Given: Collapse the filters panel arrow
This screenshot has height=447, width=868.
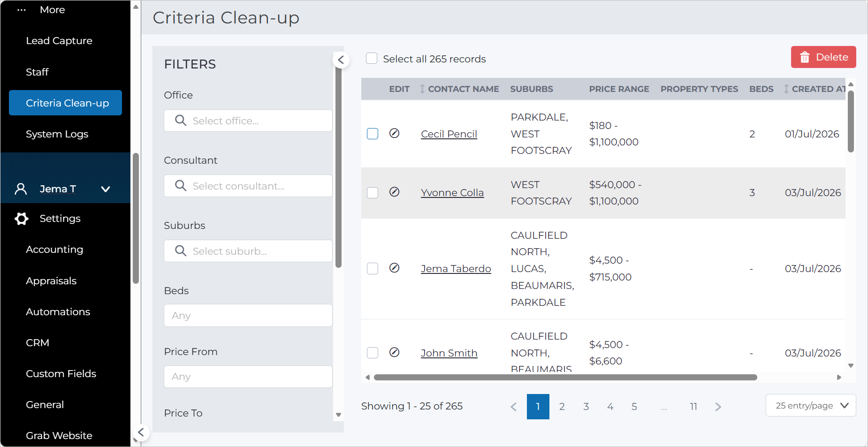Looking at the screenshot, I should click(x=341, y=60).
